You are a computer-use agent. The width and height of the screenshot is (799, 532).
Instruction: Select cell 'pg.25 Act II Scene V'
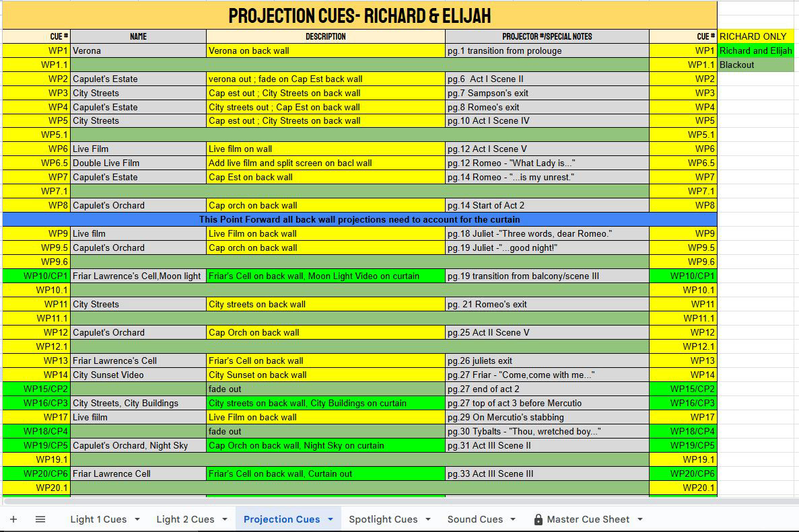(x=547, y=332)
